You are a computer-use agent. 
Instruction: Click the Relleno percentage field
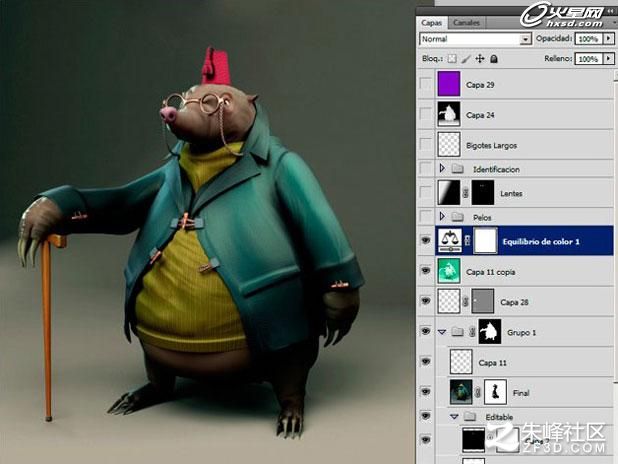click(x=588, y=59)
